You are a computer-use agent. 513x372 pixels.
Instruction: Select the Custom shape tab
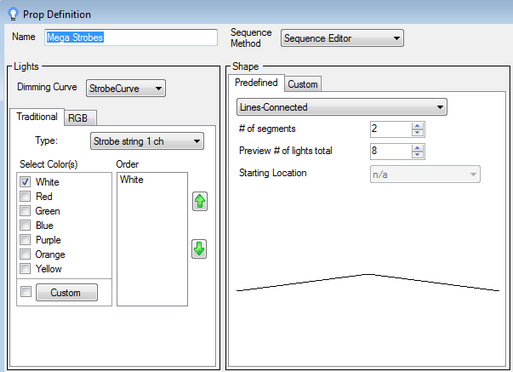point(303,84)
